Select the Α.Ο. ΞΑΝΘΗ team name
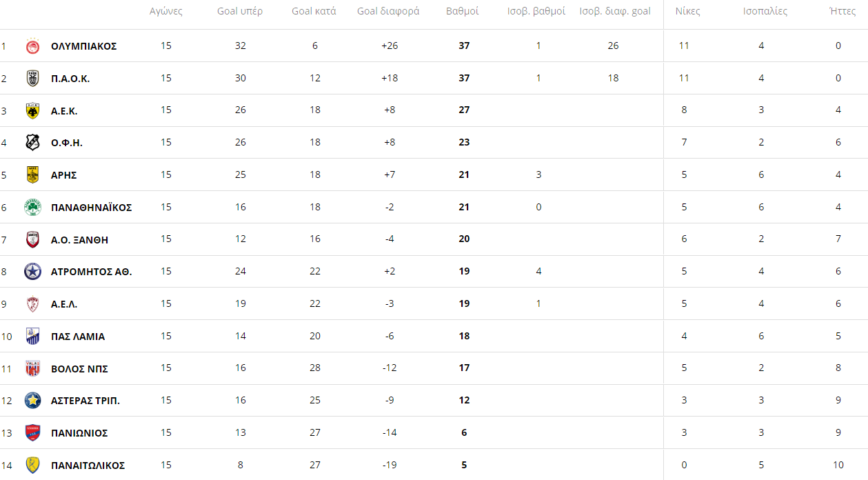 click(x=79, y=240)
